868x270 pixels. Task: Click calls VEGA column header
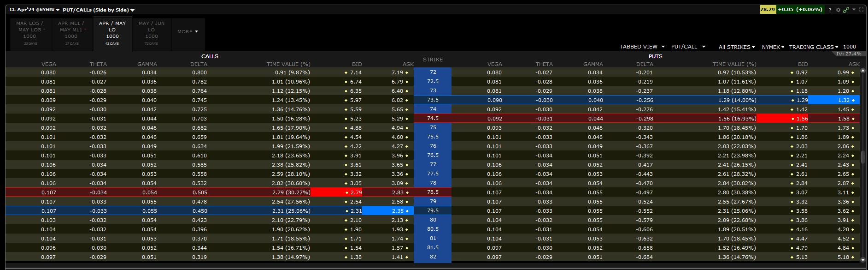pyautogui.click(x=48, y=64)
